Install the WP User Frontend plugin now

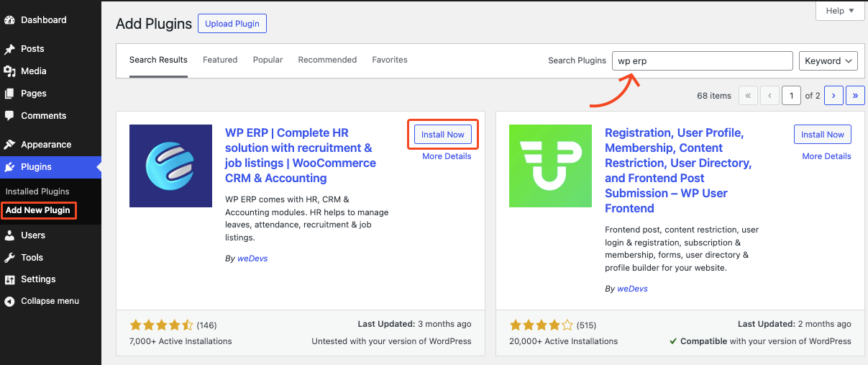pos(823,135)
